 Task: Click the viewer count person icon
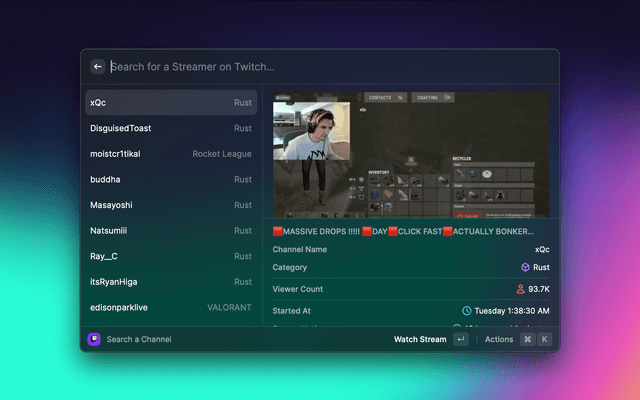(x=520, y=289)
